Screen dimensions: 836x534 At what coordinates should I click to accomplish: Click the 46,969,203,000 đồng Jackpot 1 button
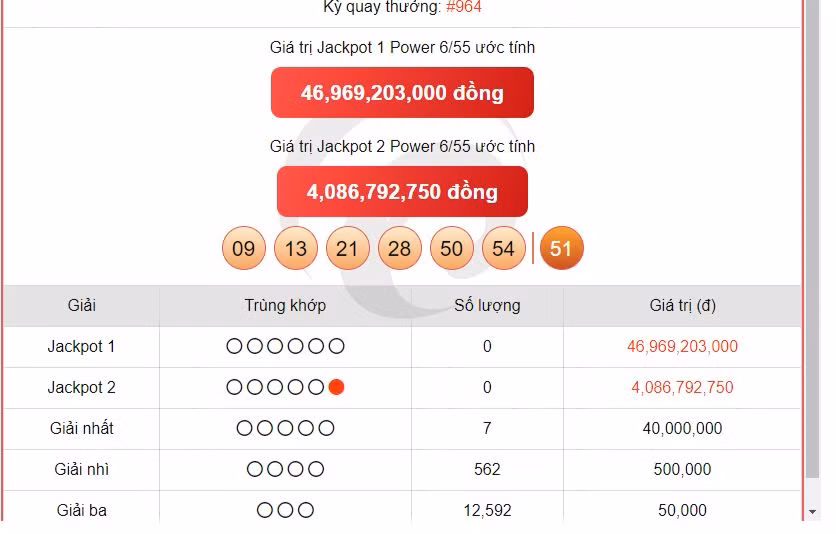click(x=402, y=93)
